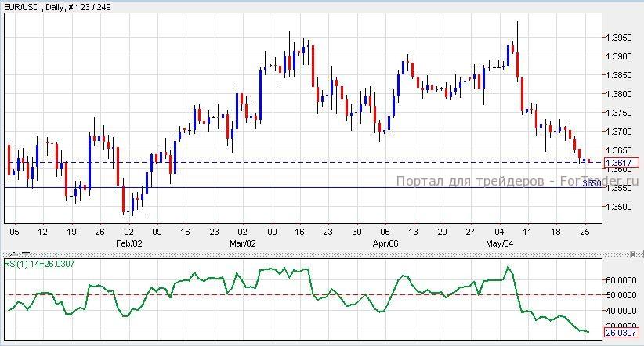This screenshot has height=346, width=644.
Task: Click the 60.0000 RSI axis label
Action: point(622,279)
